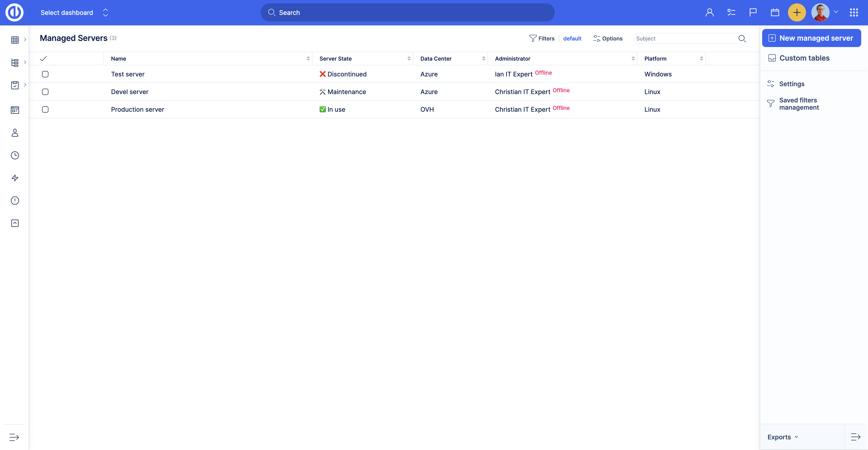The image size is (868, 450).
Task: Open the Production server link
Action: 138,109
